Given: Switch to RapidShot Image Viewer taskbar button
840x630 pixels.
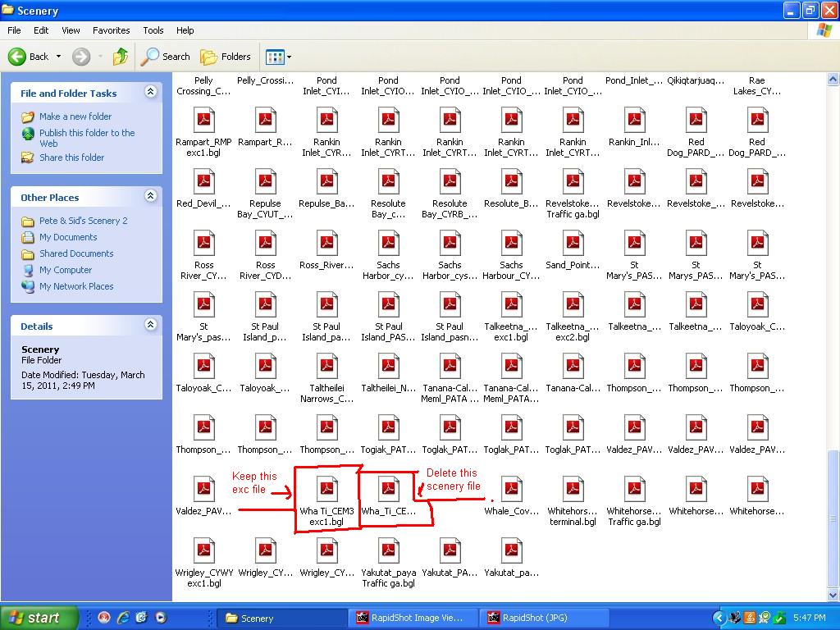Looking at the screenshot, I should [413, 619].
